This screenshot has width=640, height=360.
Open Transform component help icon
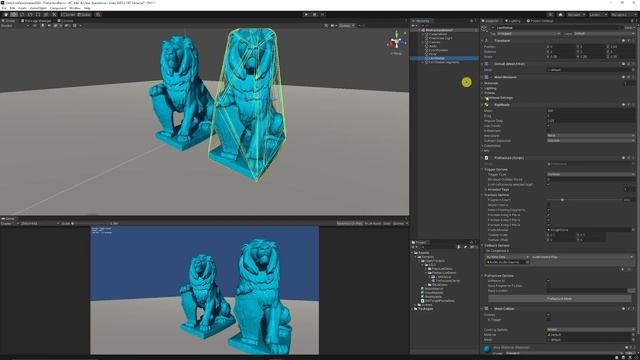pos(624,41)
